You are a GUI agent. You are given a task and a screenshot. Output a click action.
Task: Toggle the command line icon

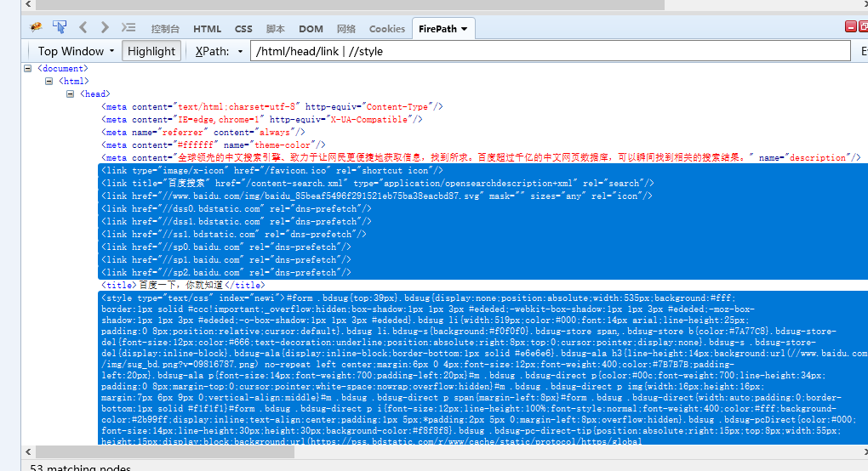128,27
